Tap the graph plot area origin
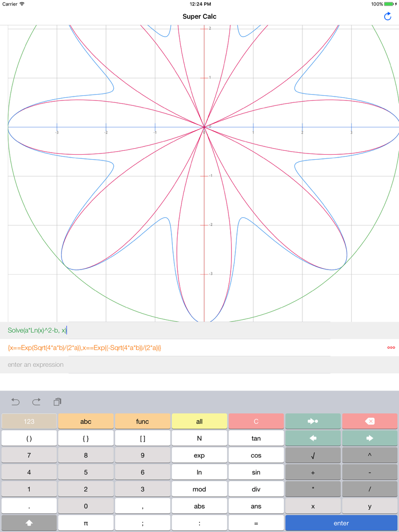 coord(204,127)
